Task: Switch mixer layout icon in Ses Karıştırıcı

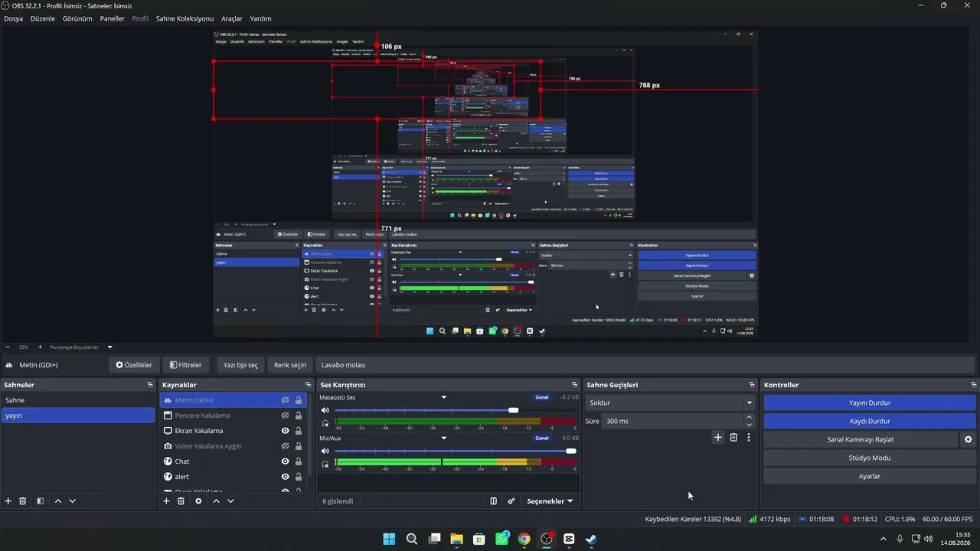Action: click(494, 501)
